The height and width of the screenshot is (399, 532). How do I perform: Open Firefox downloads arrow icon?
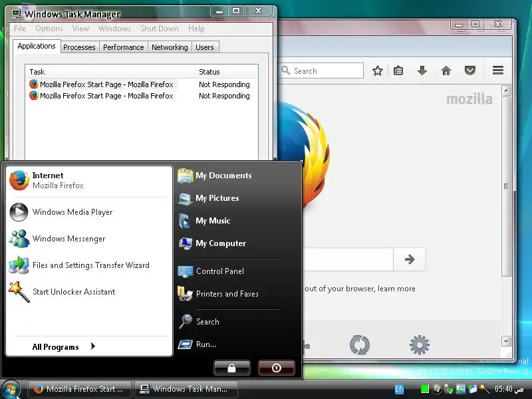coord(422,70)
